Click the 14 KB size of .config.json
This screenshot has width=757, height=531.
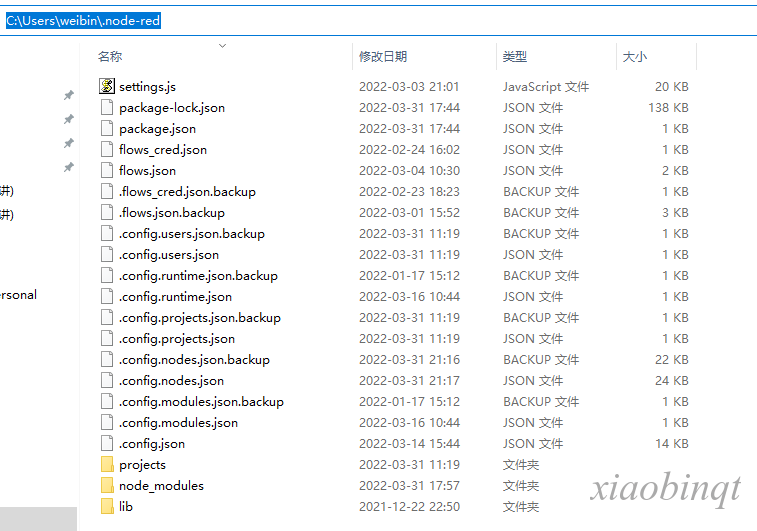coord(672,444)
